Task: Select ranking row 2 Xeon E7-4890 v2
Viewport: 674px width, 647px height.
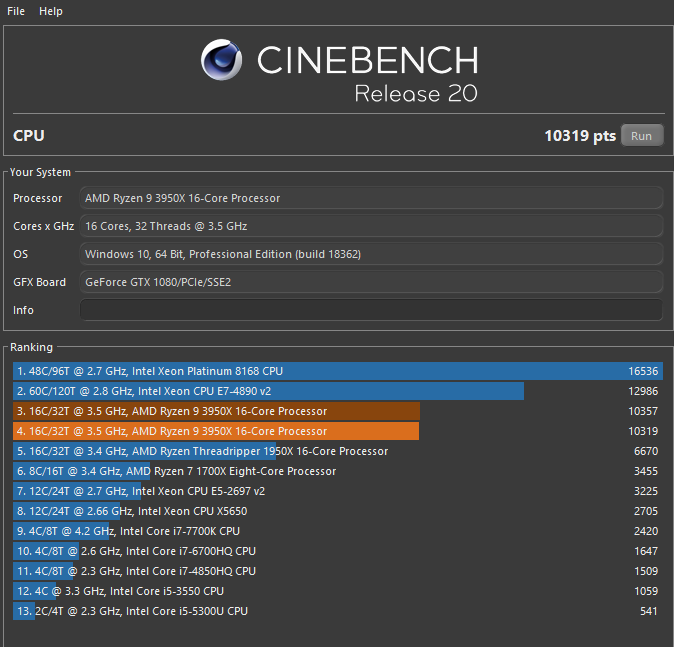Action: (337, 391)
